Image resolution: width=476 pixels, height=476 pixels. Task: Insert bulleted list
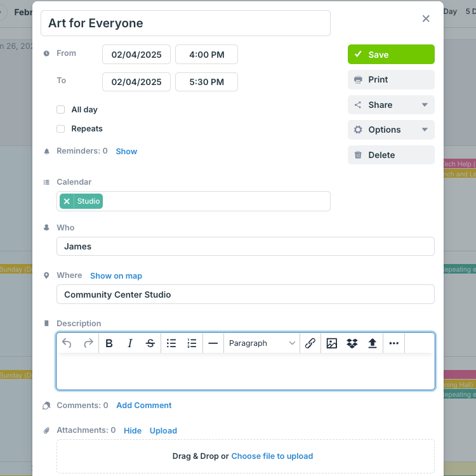click(171, 343)
